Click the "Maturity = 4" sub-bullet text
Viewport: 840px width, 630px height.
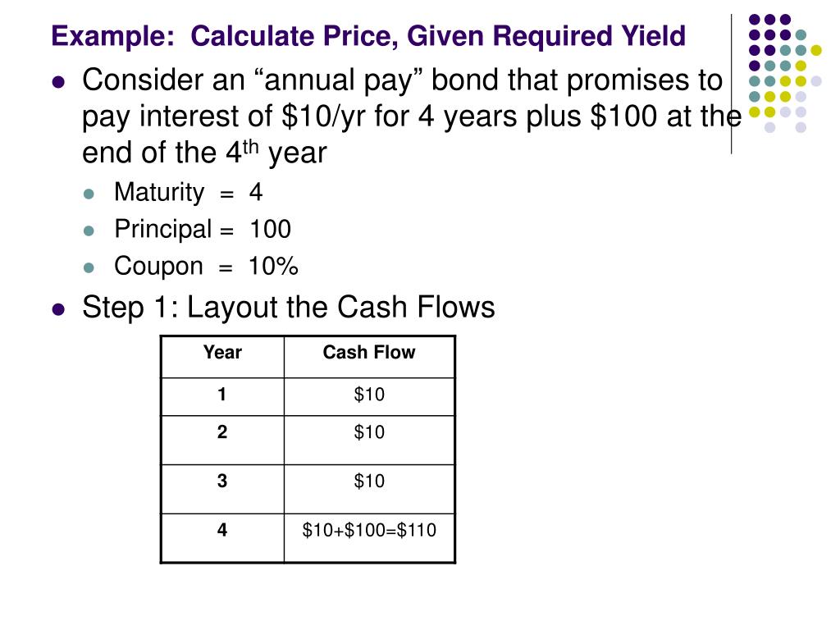[x=188, y=193]
